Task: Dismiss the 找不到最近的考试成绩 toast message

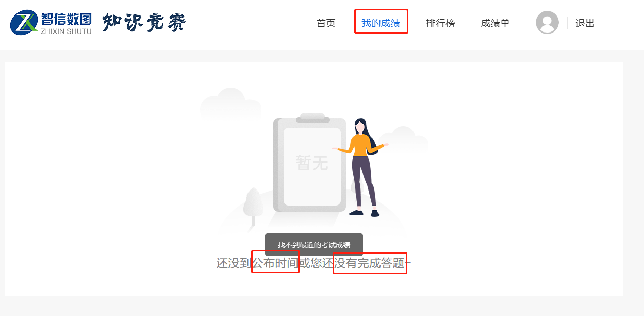Action: (314, 244)
